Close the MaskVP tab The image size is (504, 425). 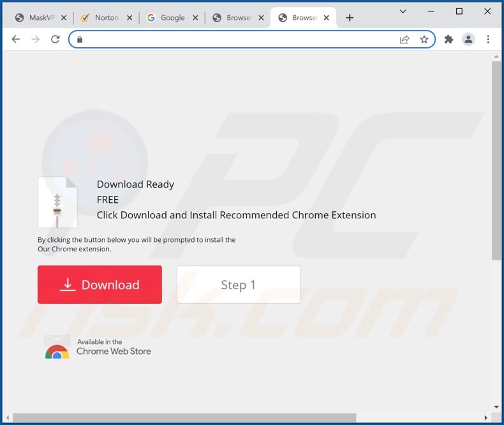tap(64, 18)
